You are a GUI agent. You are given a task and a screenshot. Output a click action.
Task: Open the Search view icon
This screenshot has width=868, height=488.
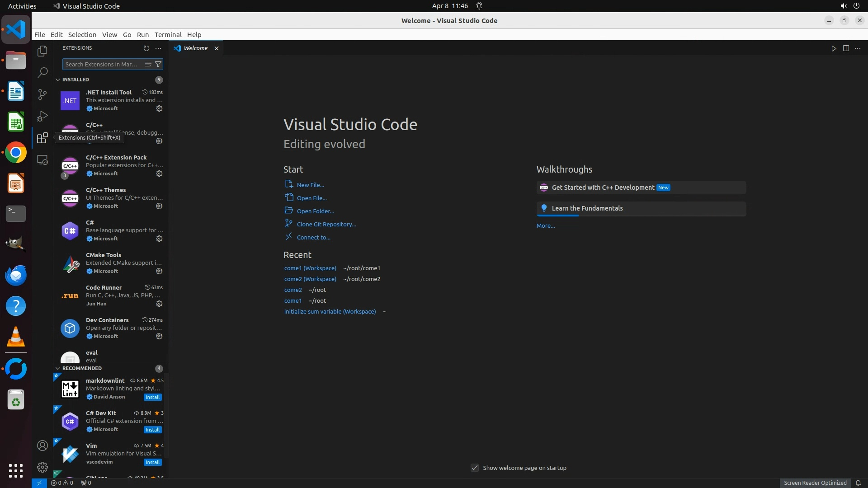pyautogui.click(x=42, y=72)
